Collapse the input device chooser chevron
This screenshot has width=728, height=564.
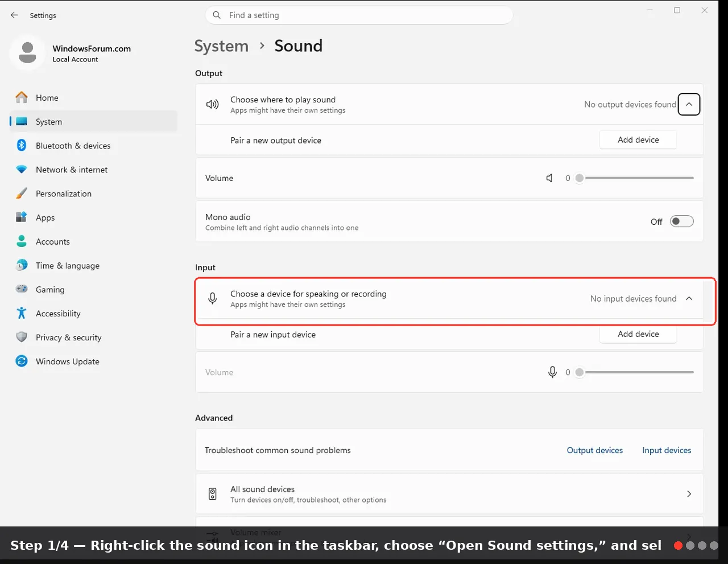(x=689, y=299)
